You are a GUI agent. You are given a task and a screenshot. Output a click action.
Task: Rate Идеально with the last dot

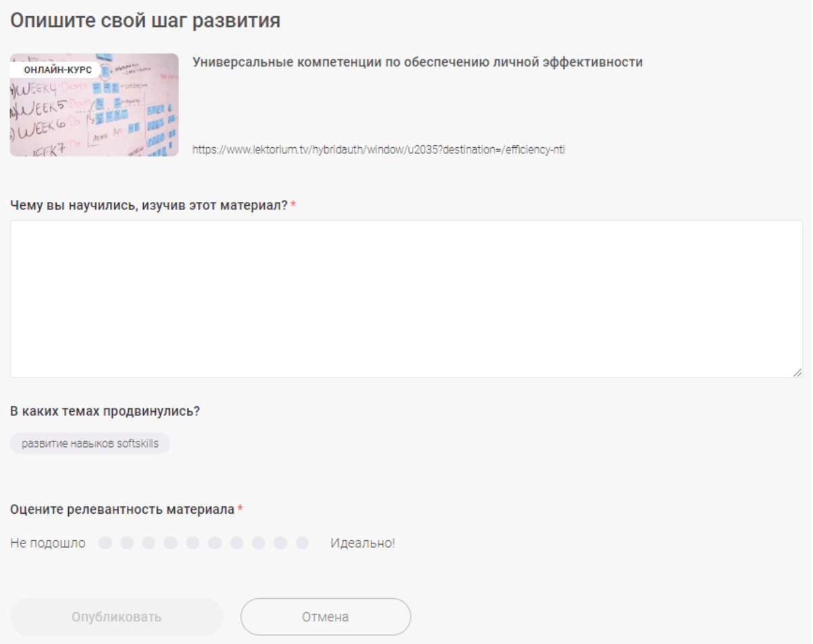[x=303, y=543]
